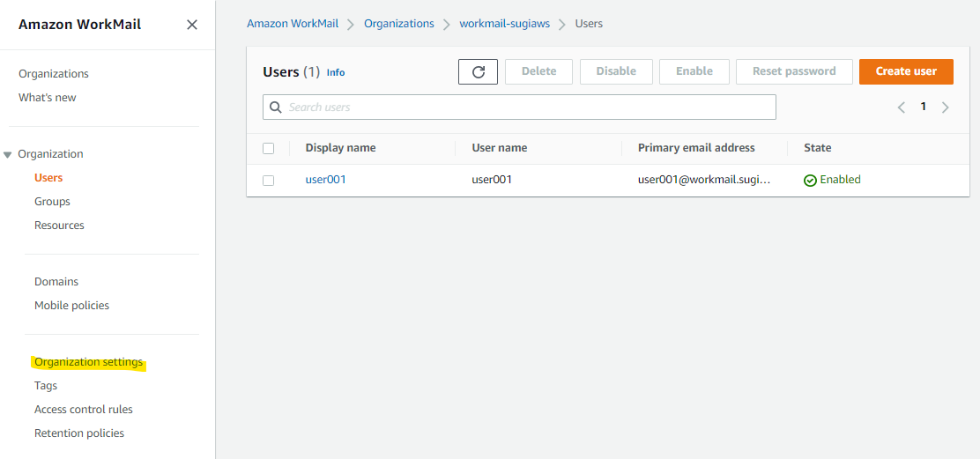Screen dimensions: 980x459
Task: Tick the checkbox for user001
Action: (x=269, y=181)
